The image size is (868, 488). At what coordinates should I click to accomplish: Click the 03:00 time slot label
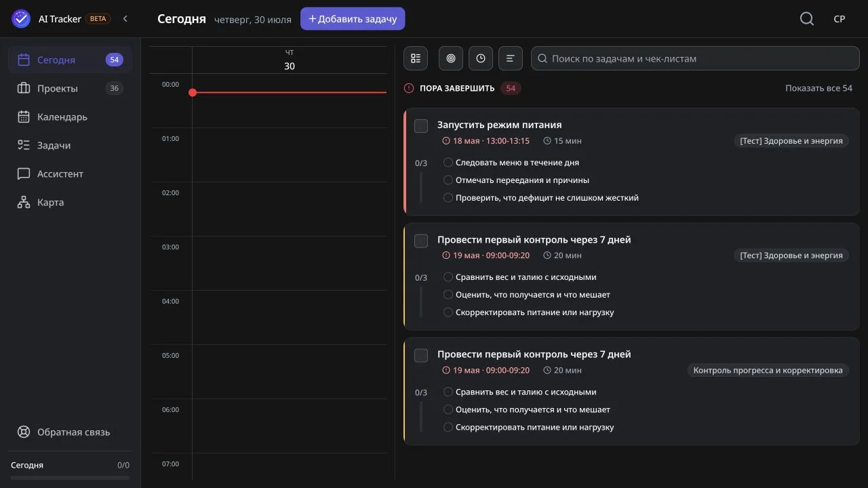point(170,247)
